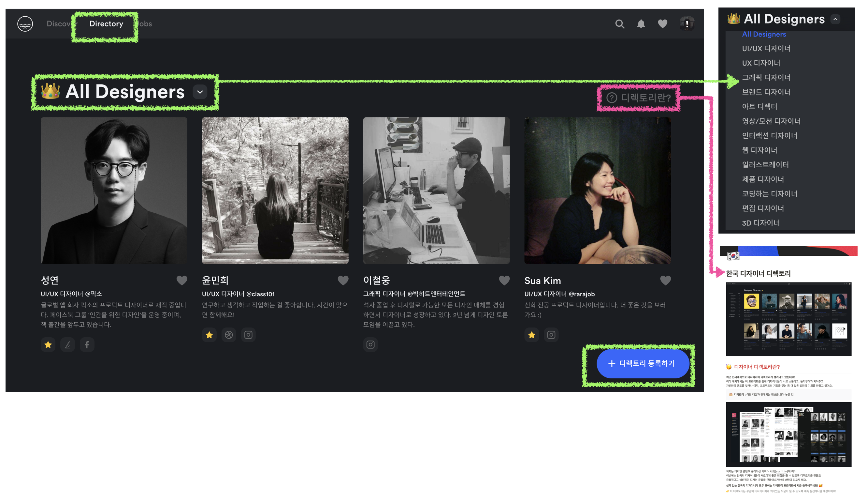This screenshot has height=503, width=868.
Task: Click the user profile avatar
Action: 687,24
